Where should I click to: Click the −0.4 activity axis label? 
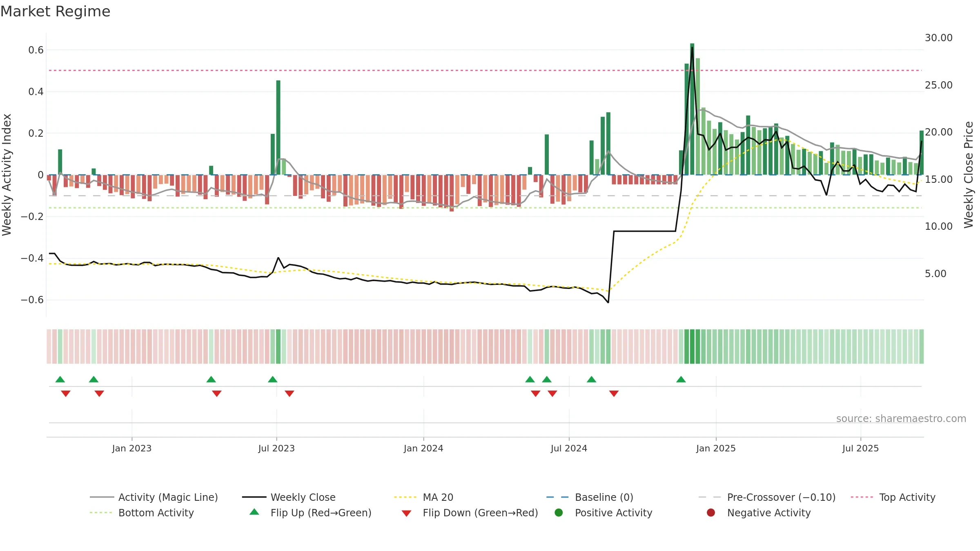point(32,258)
